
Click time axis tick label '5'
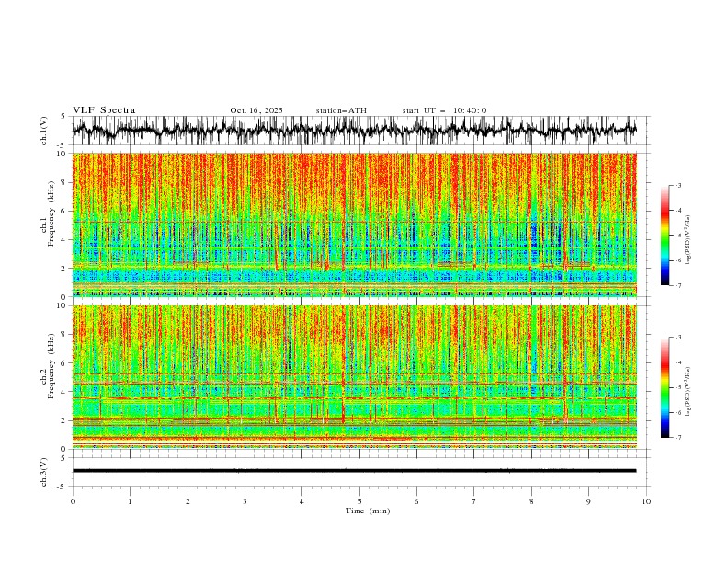(x=359, y=501)
